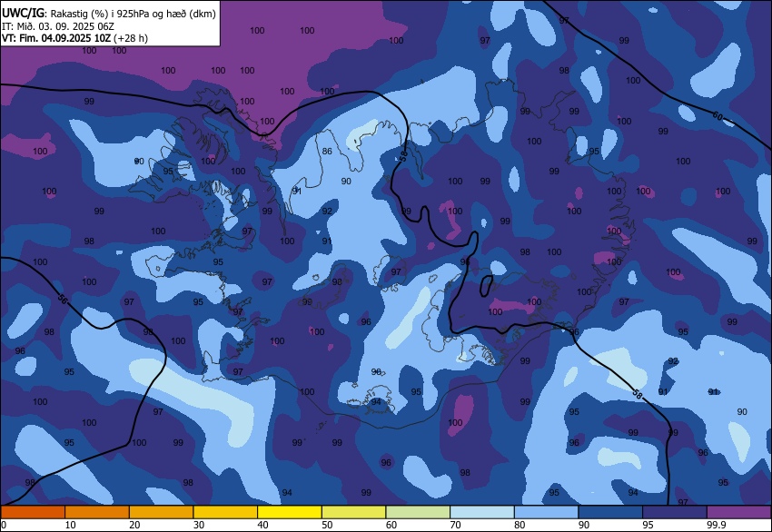Select the pale blue 70–80 legend swatch
Viewport: 772px width, 532px height.
click(x=482, y=512)
